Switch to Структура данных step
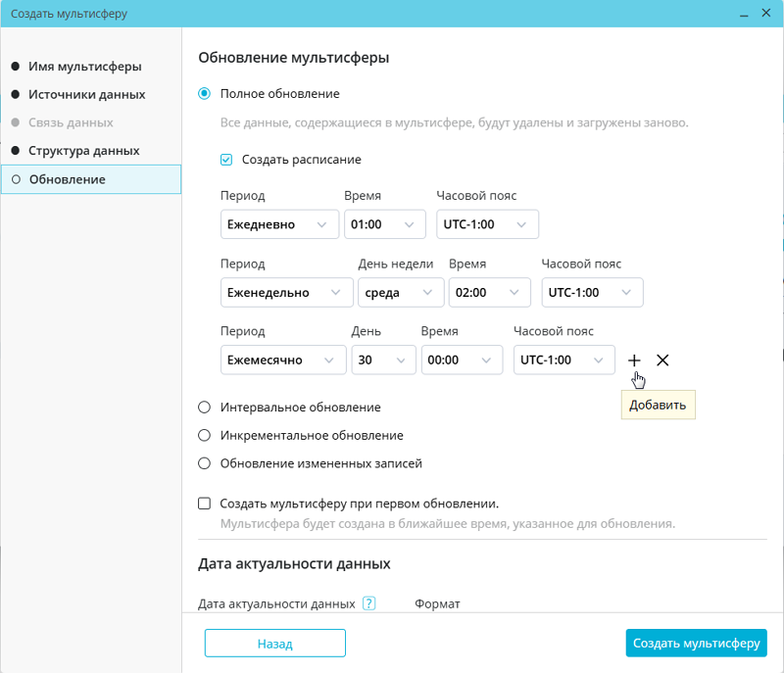784x673 pixels. (x=84, y=151)
